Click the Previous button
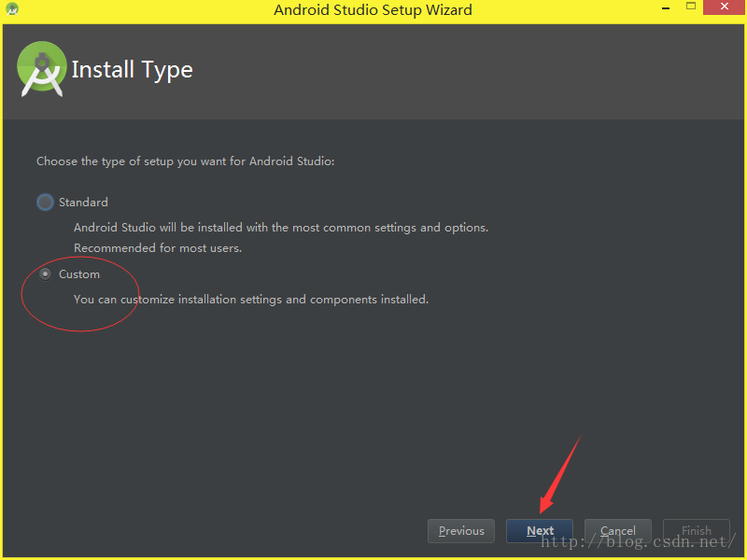The image size is (747, 560). pos(461,530)
